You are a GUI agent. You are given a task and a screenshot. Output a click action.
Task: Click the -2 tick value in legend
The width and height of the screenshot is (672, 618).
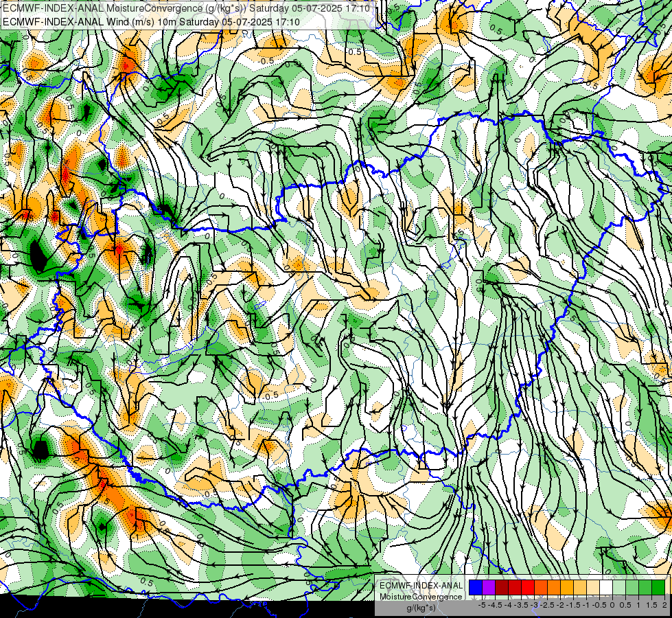(561, 605)
